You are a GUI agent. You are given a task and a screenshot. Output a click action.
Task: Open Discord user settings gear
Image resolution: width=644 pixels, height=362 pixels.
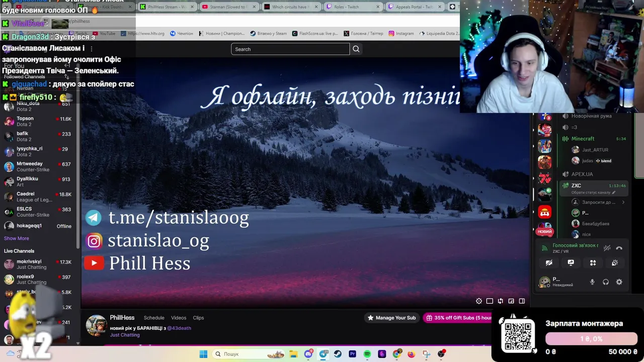[619, 282]
